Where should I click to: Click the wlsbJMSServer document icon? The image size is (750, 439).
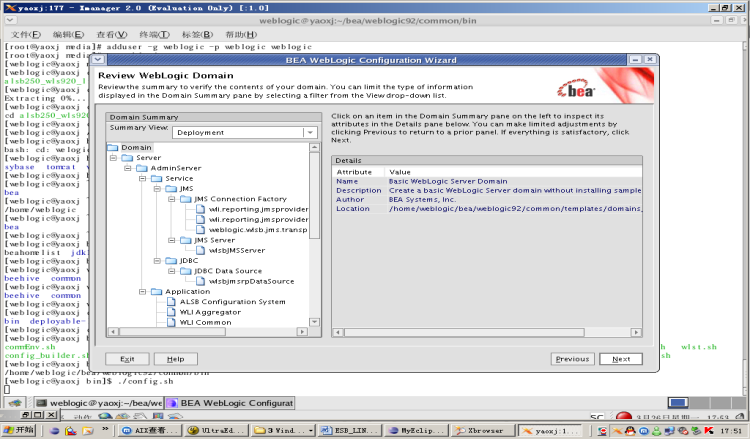201,250
